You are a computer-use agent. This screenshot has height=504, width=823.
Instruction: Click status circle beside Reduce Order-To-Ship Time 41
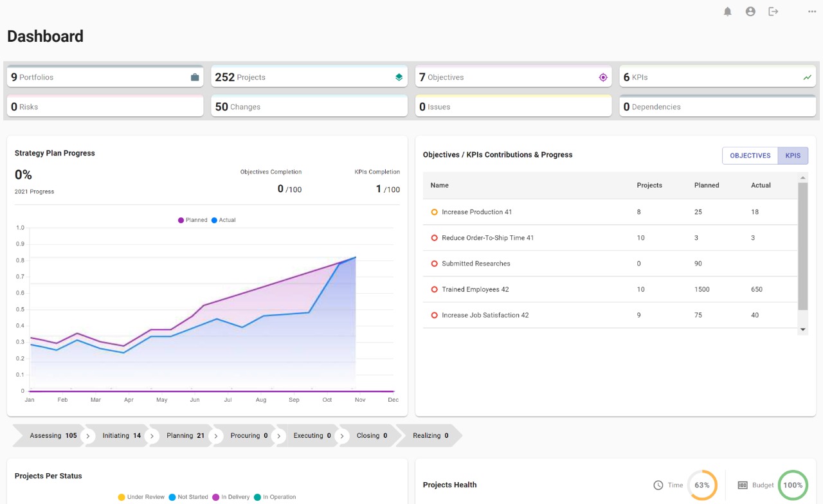434,238
